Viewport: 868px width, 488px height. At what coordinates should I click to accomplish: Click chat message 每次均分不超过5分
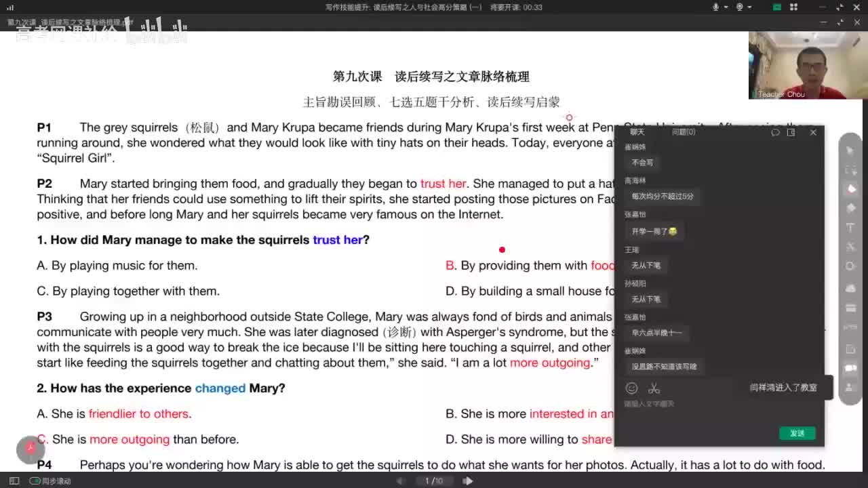point(663,197)
